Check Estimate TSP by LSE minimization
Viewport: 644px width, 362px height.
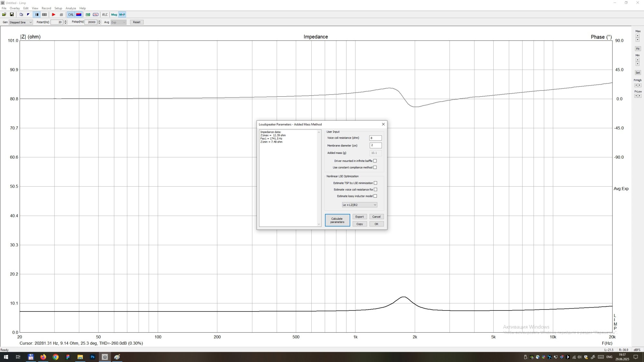[375, 183]
